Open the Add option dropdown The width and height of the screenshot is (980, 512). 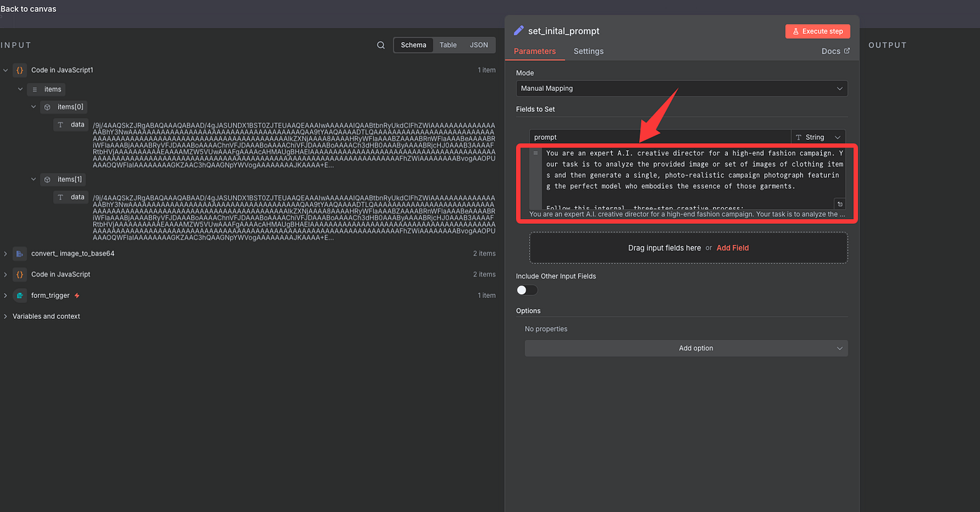[686, 348]
